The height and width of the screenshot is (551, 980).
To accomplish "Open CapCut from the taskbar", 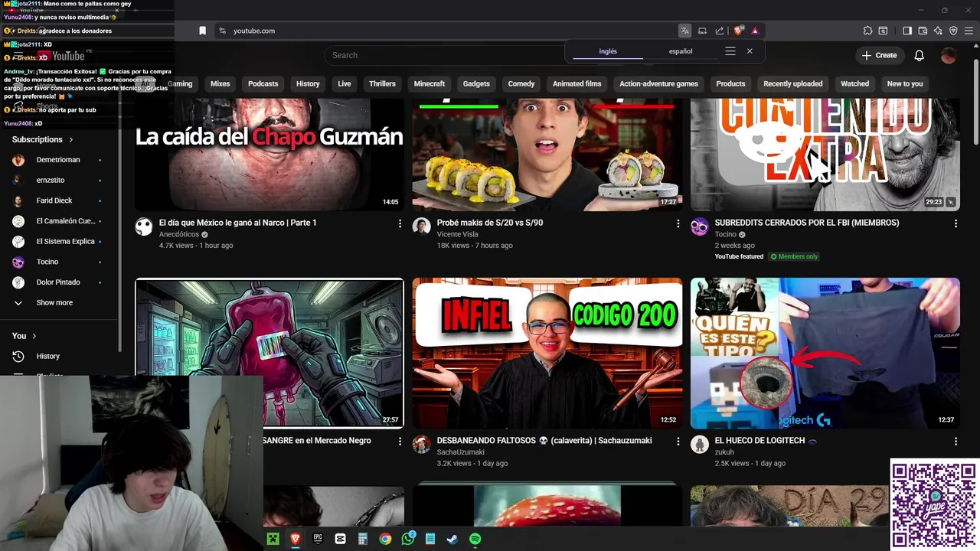I will [x=340, y=539].
